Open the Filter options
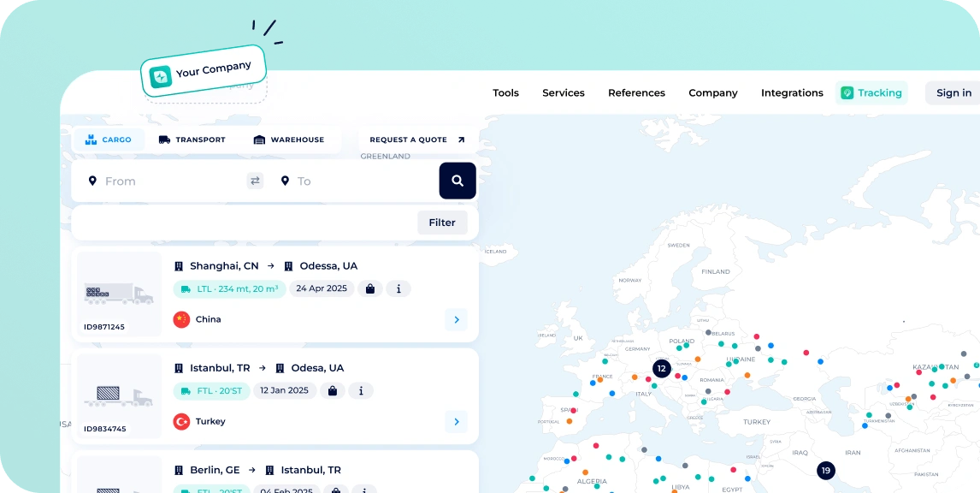The image size is (980, 493). [x=442, y=223]
